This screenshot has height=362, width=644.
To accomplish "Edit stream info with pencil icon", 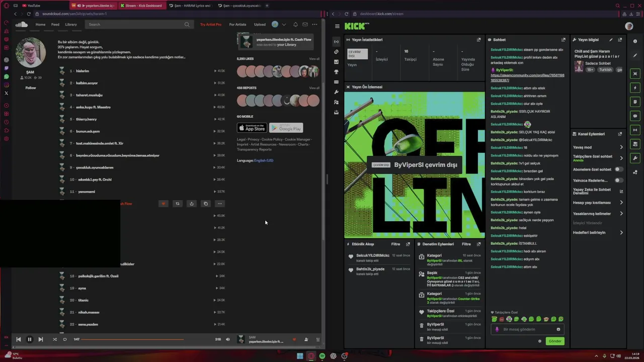I will [x=611, y=40].
